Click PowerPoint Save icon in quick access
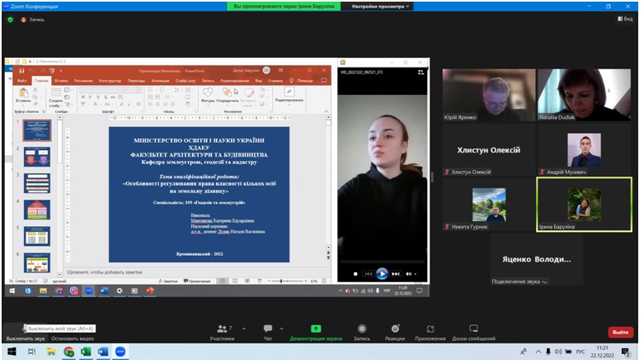Viewport: 644px width, 364px height. pyautogui.click(x=21, y=71)
